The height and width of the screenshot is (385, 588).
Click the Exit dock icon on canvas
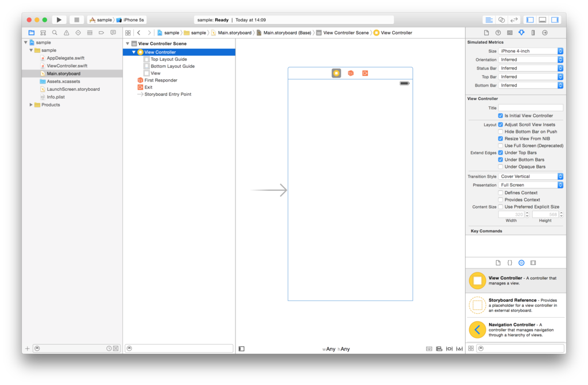tap(365, 73)
